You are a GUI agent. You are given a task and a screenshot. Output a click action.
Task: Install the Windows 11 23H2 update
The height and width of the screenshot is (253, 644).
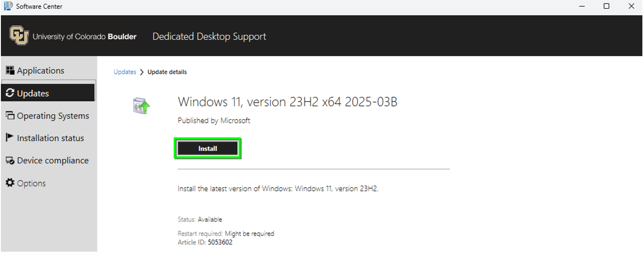point(207,148)
